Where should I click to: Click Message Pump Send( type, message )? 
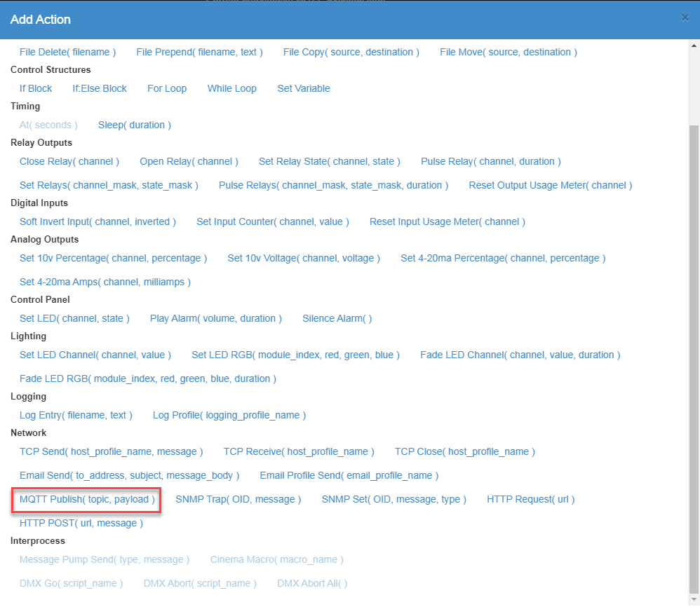coord(105,560)
